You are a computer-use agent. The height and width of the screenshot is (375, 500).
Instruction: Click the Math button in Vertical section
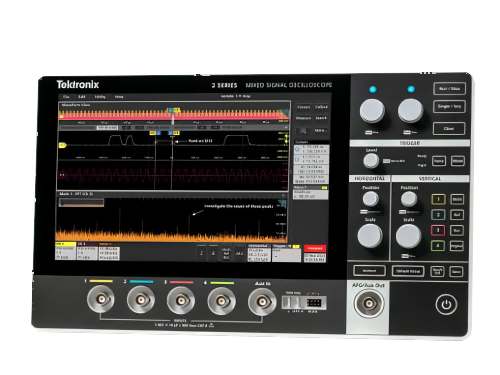click(x=457, y=199)
